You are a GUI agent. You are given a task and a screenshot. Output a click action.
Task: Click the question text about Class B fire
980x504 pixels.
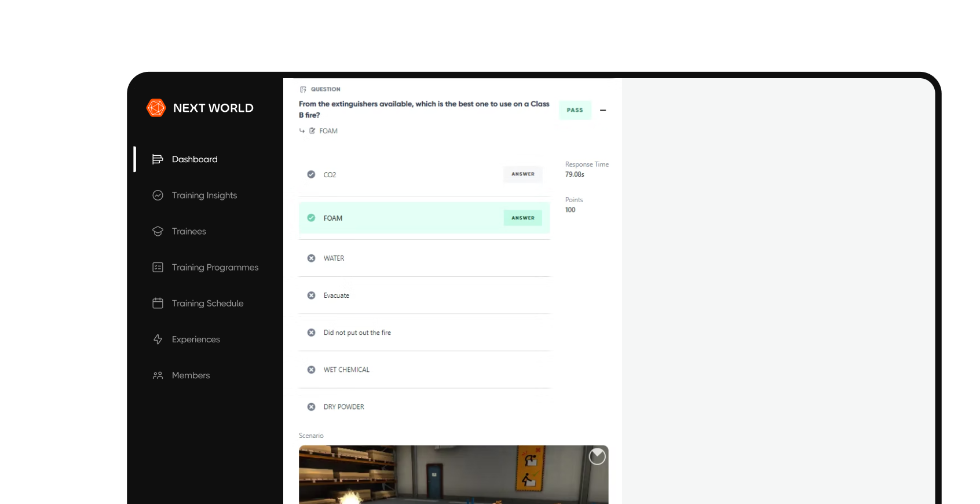coord(424,109)
